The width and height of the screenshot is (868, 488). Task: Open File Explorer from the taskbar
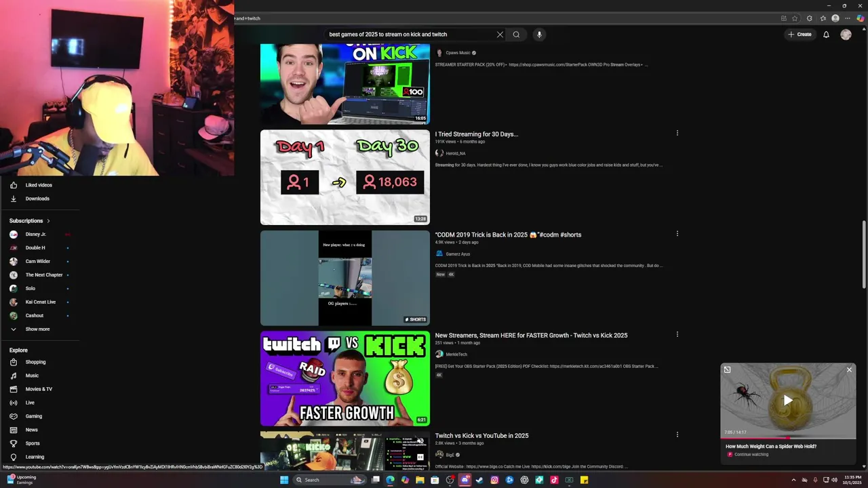click(420, 480)
